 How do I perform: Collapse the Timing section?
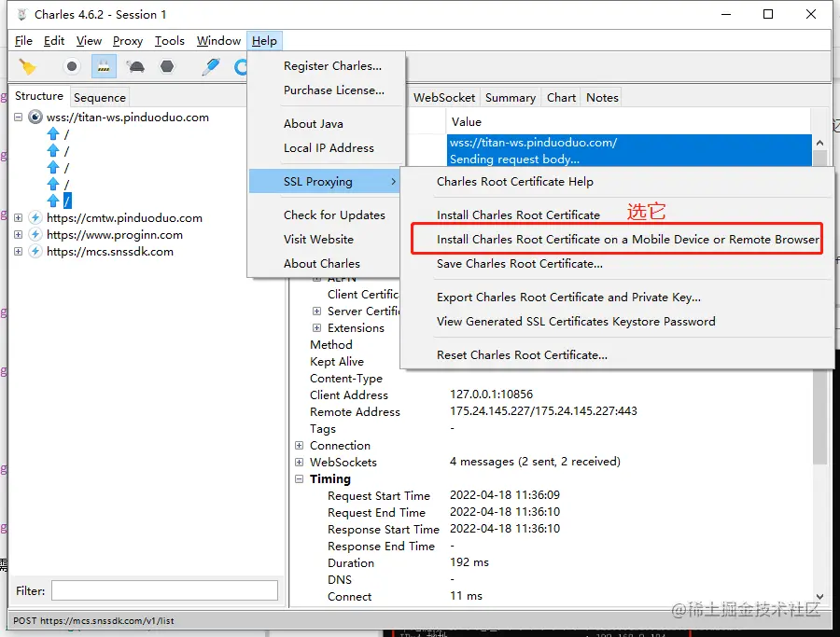pyautogui.click(x=299, y=478)
